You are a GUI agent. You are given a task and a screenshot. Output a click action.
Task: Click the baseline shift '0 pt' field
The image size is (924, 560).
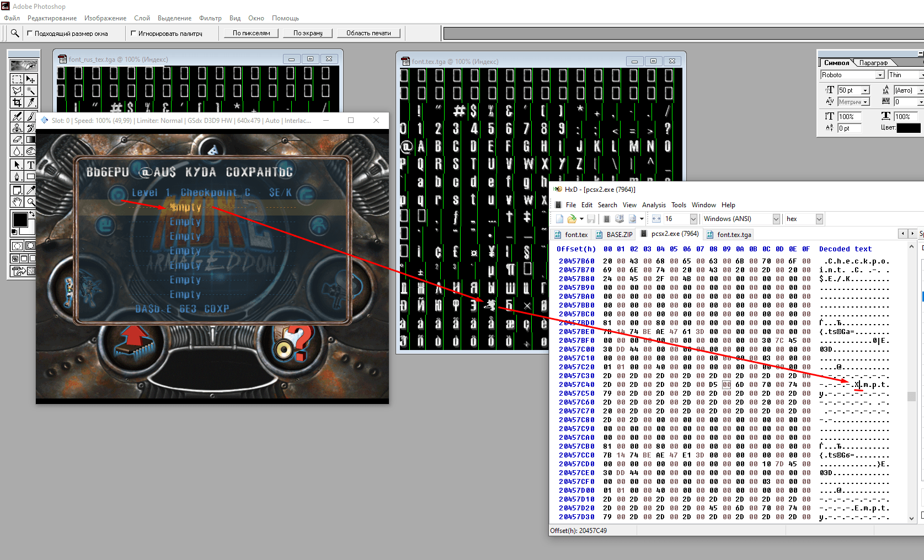(x=850, y=128)
